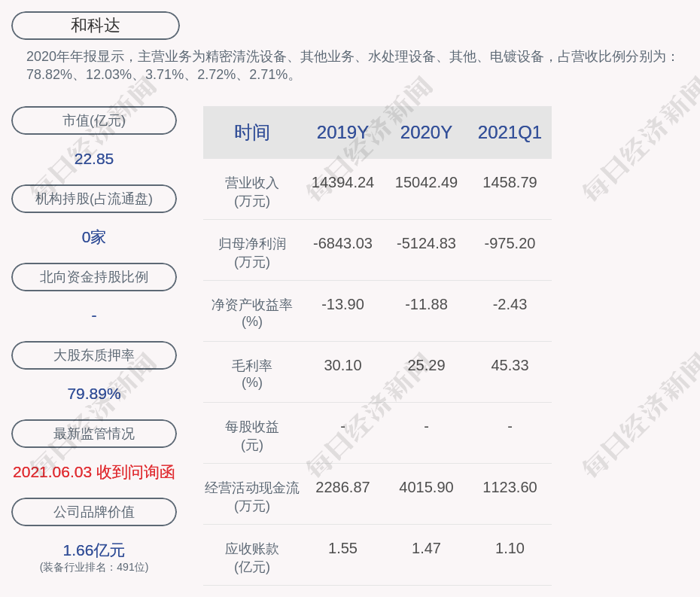Click the market value 22.85
The width and height of the screenshot is (700, 597).
[x=94, y=159]
